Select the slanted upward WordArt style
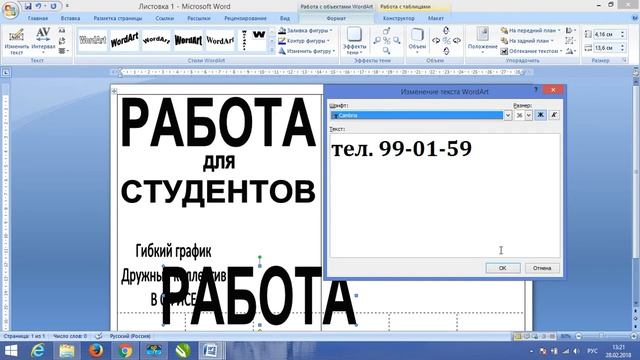Viewport: 640px width, 360px height. pyautogui.click(x=124, y=40)
